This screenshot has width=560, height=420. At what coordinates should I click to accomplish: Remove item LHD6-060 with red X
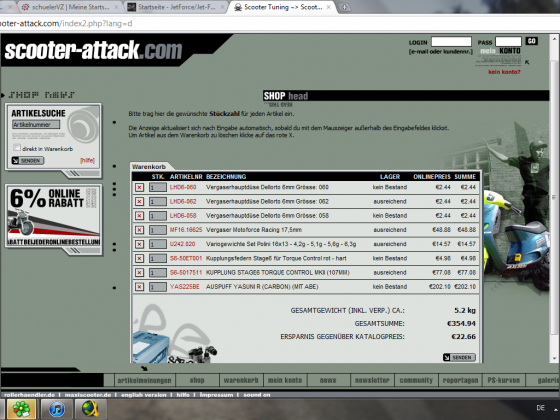(x=139, y=187)
